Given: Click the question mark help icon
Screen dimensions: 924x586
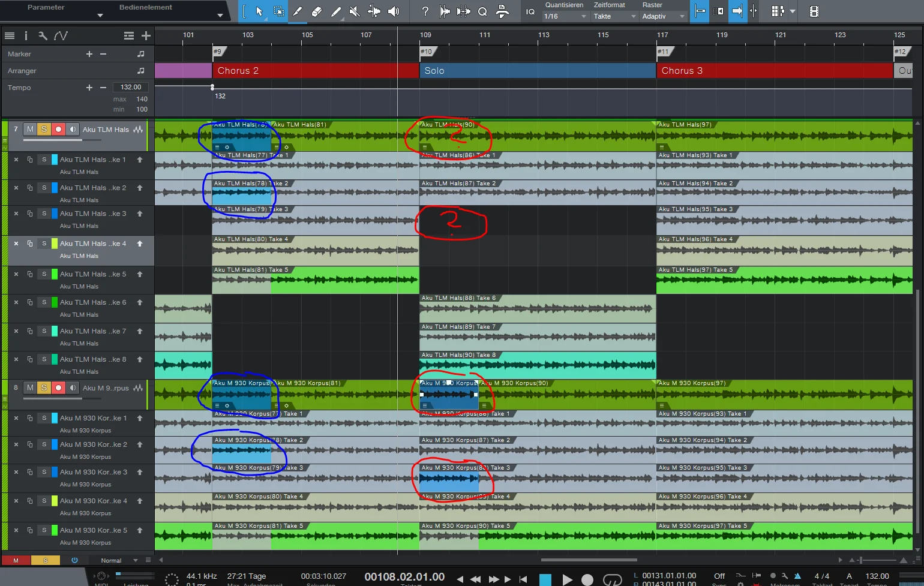Looking at the screenshot, I should (425, 11).
